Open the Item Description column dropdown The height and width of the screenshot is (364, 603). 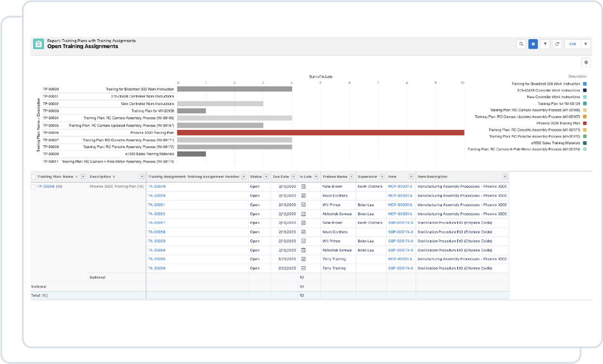click(505, 176)
